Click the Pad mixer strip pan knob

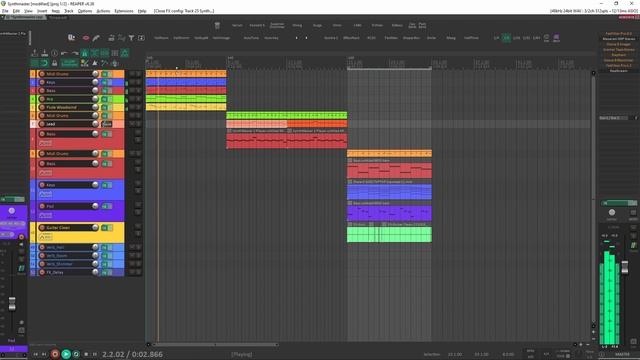11,211
